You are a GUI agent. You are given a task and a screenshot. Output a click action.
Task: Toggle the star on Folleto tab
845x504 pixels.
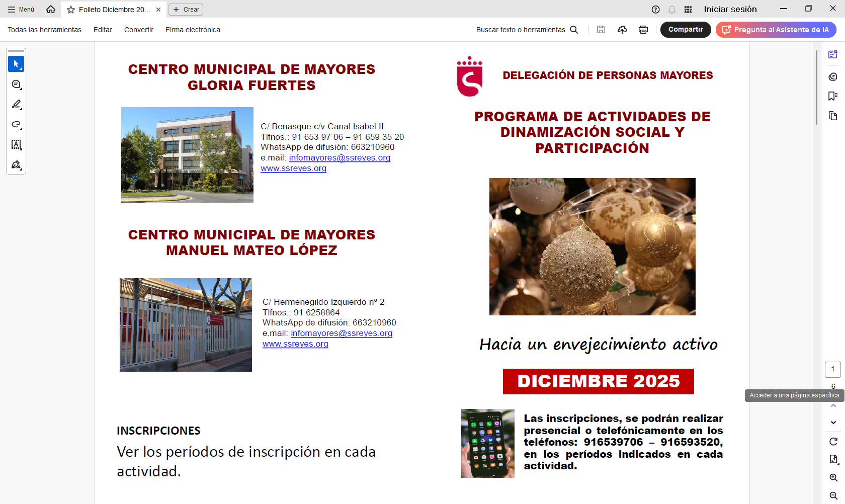(x=71, y=10)
